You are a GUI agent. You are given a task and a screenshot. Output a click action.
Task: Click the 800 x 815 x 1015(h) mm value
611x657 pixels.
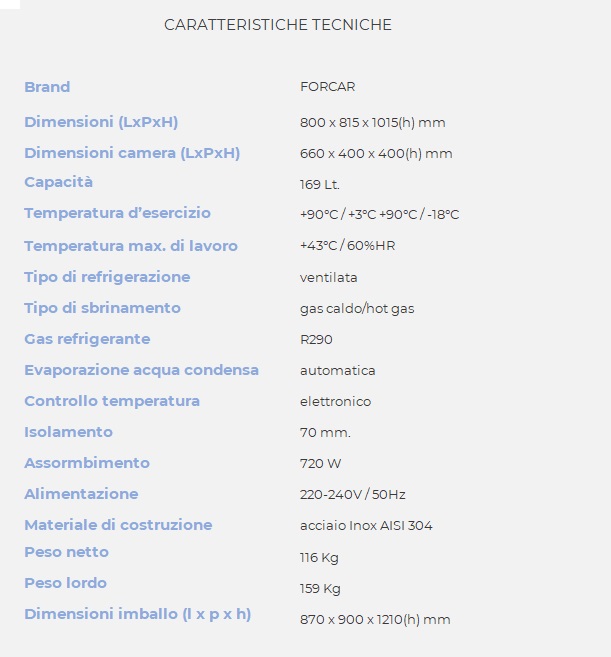(373, 122)
